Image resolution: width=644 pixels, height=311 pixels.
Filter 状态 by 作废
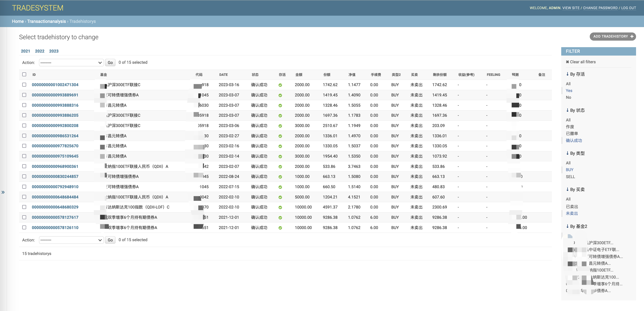[570, 127]
